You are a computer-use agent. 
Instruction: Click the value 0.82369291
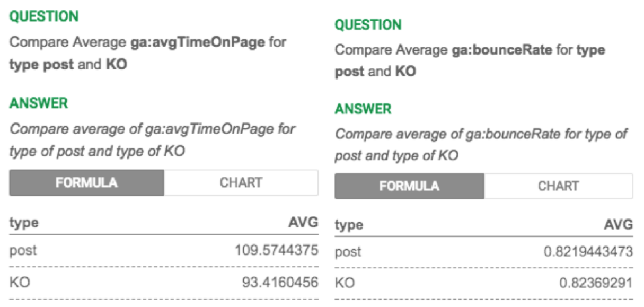coord(596,284)
